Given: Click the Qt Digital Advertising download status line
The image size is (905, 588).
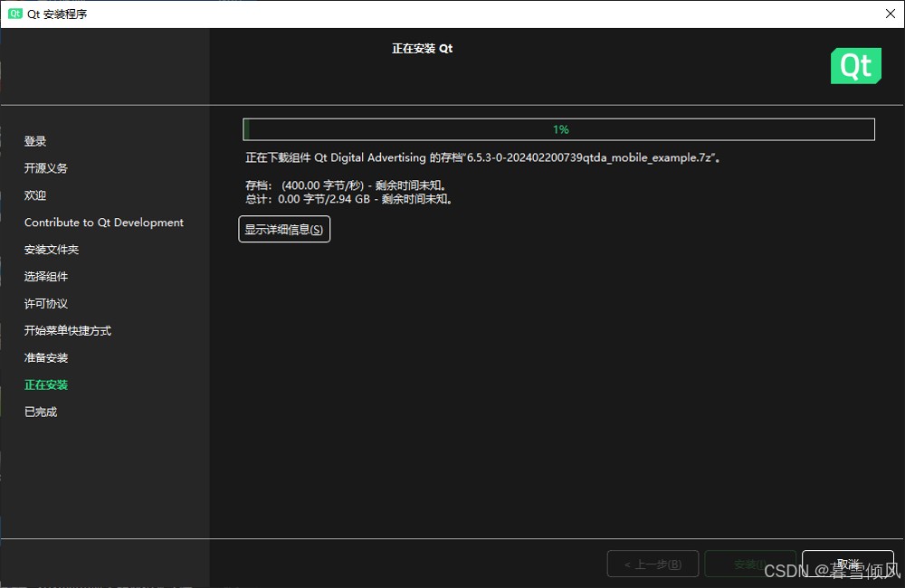Looking at the screenshot, I should coord(483,157).
